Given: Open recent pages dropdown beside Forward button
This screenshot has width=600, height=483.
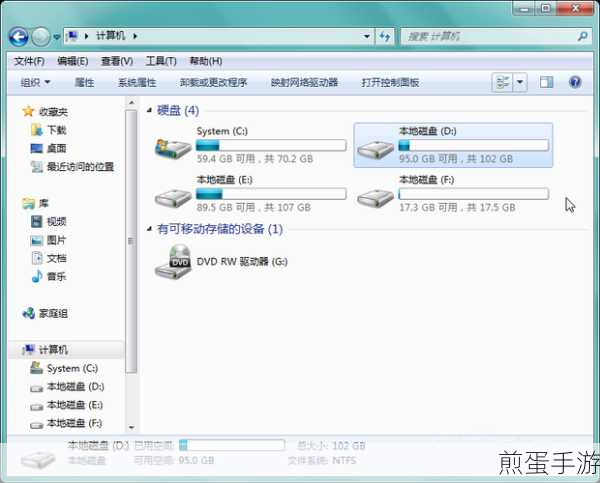Looking at the screenshot, I should (56, 37).
